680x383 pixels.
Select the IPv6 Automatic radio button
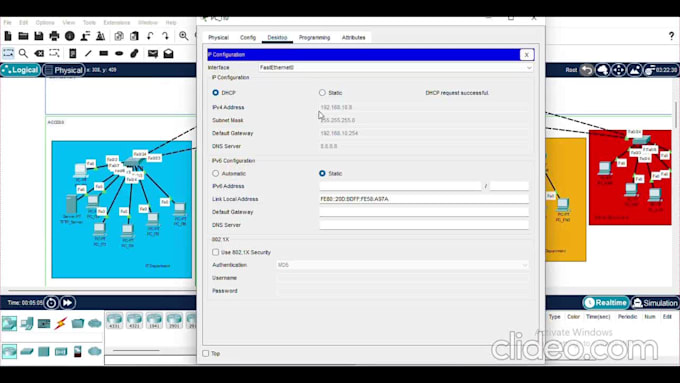point(216,173)
